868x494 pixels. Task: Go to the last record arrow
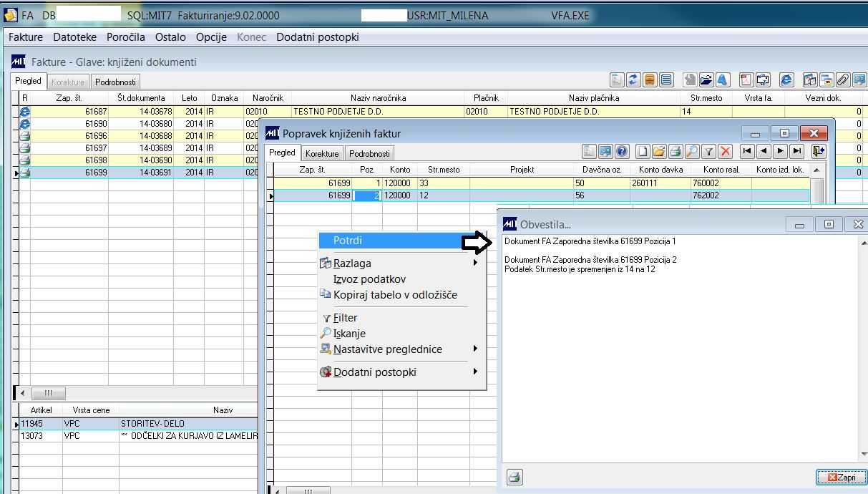pos(796,151)
